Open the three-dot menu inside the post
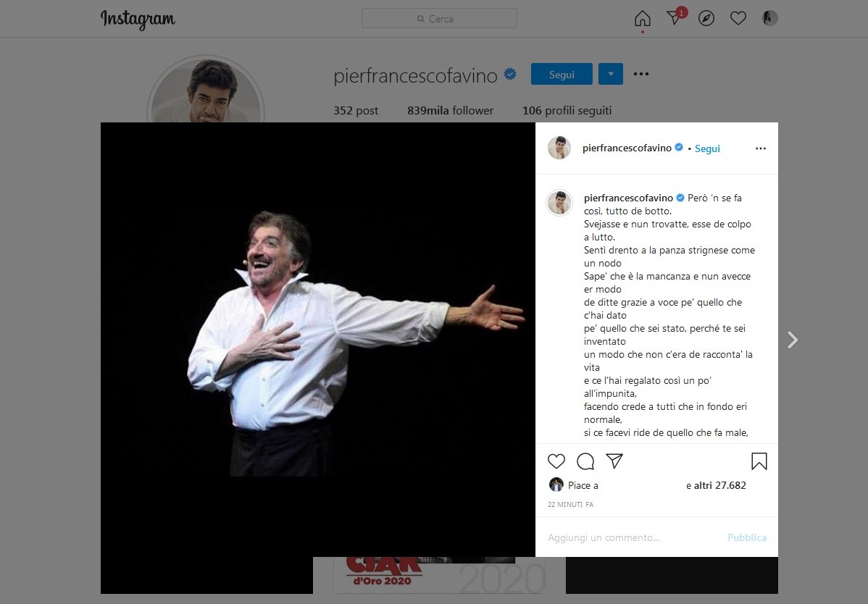This screenshot has width=868, height=604. (x=760, y=148)
